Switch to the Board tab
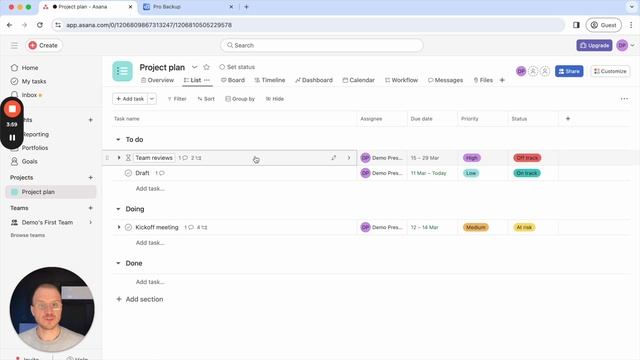This screenshot has height=360, width=640. (x=233, y=80)
